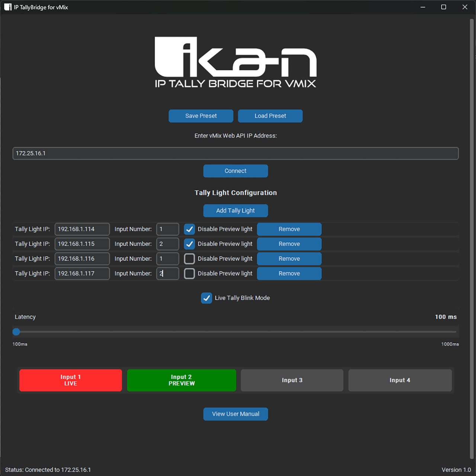Click Input Number field for 192.168.1.116
The height and width of the screenshot is (476, 476).
coord(168,259)
